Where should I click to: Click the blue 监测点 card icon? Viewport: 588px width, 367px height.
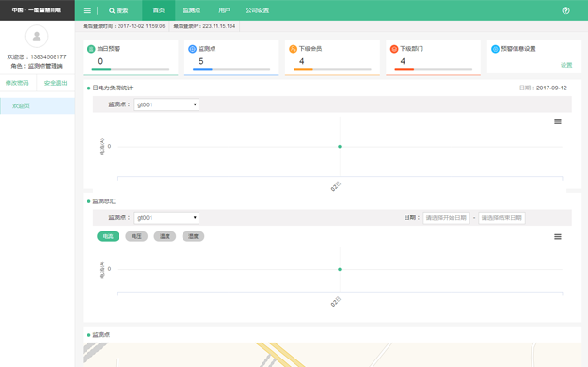click(192, 49)
